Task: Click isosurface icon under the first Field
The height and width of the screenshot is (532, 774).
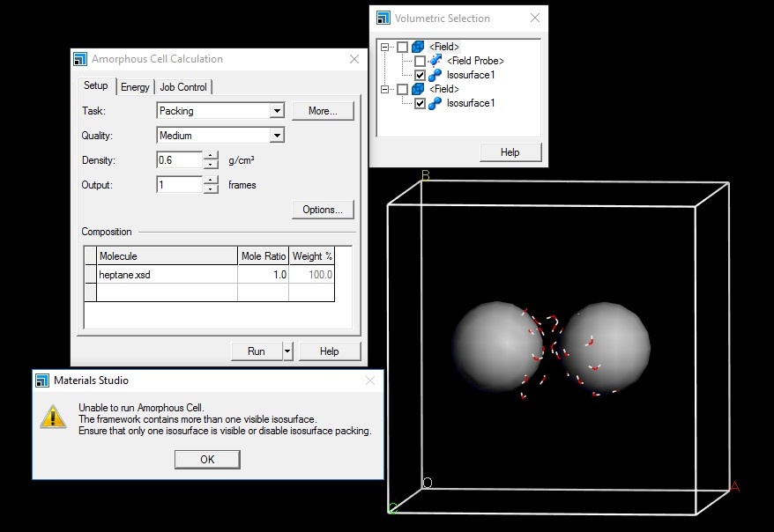Action: click(x=435, y=75)
